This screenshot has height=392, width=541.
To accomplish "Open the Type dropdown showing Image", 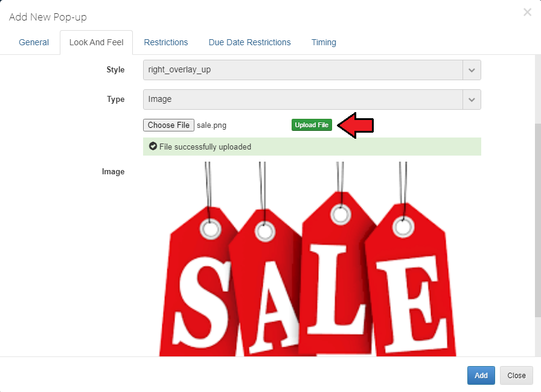I will pyautogui.click(x=312, y=100).
